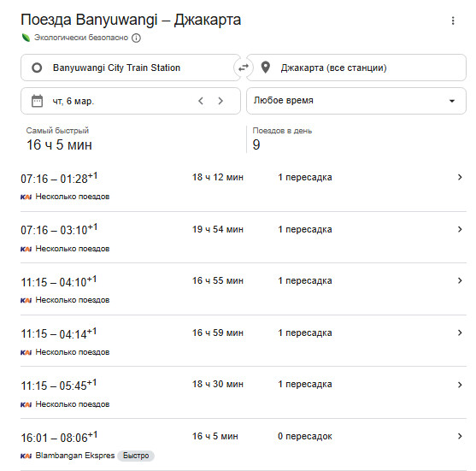
Task: Click 1 пересадка on 19 ч 54 мин row
Action: (305, 230)
